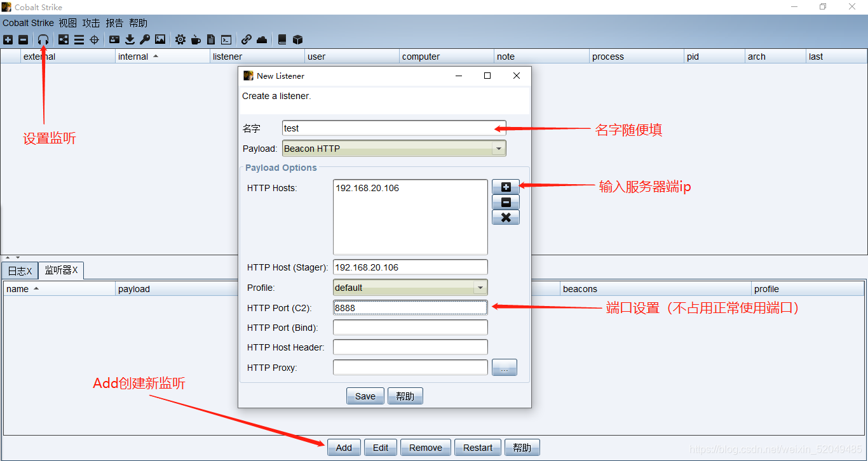Focus the HTTP Proxy text field
Image resolution: width=868 pixels, height=461 pixels.
pyautogui.click(x=410, y=368)
